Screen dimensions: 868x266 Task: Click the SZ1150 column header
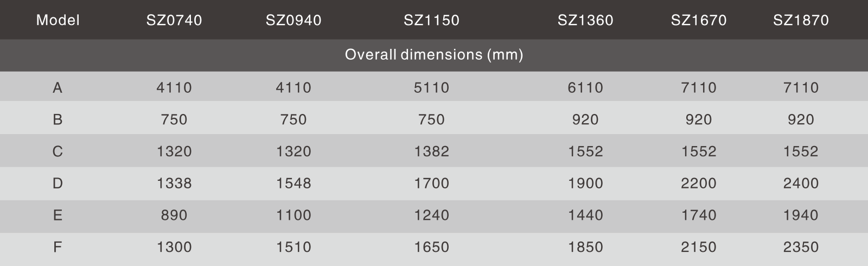tap(431, 20)
